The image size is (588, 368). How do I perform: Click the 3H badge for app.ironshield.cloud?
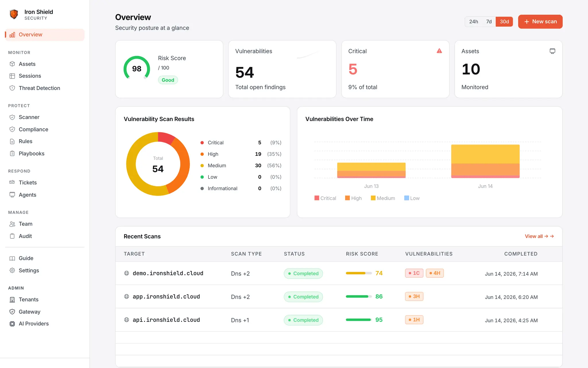tap(414, 296)
